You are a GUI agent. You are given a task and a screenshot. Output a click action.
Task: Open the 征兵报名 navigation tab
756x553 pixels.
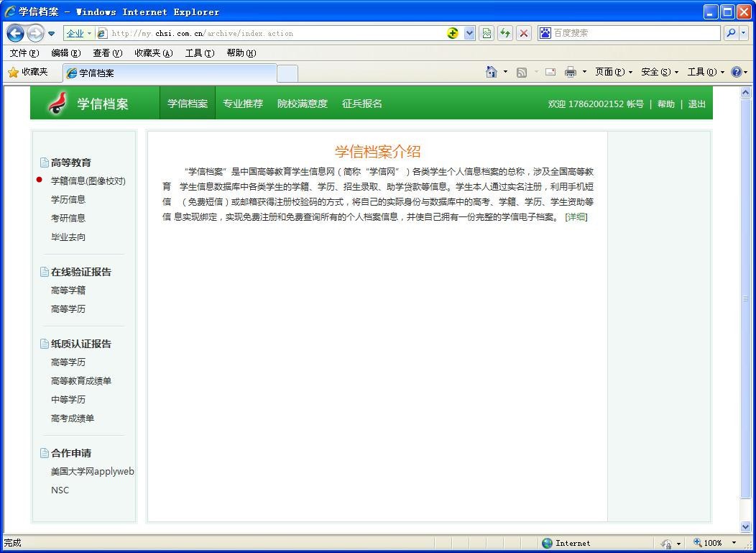pyautogui.click(x=361, y=104)
